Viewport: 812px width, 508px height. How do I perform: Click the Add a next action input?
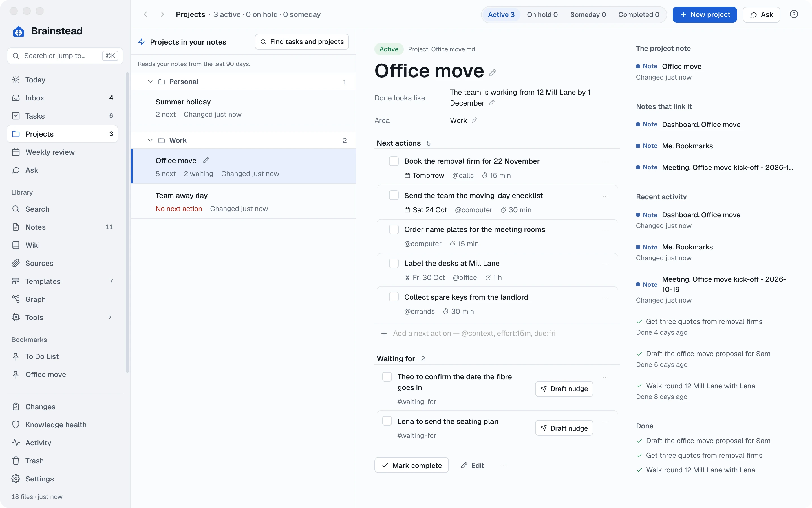pos(497,333)
